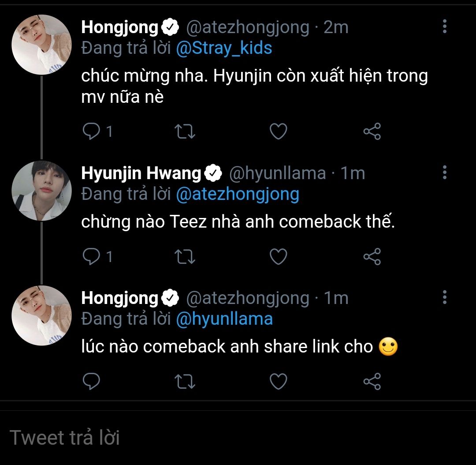
Task: Reply to Hongjong's first tweet
Action: (x=92, y=131)
